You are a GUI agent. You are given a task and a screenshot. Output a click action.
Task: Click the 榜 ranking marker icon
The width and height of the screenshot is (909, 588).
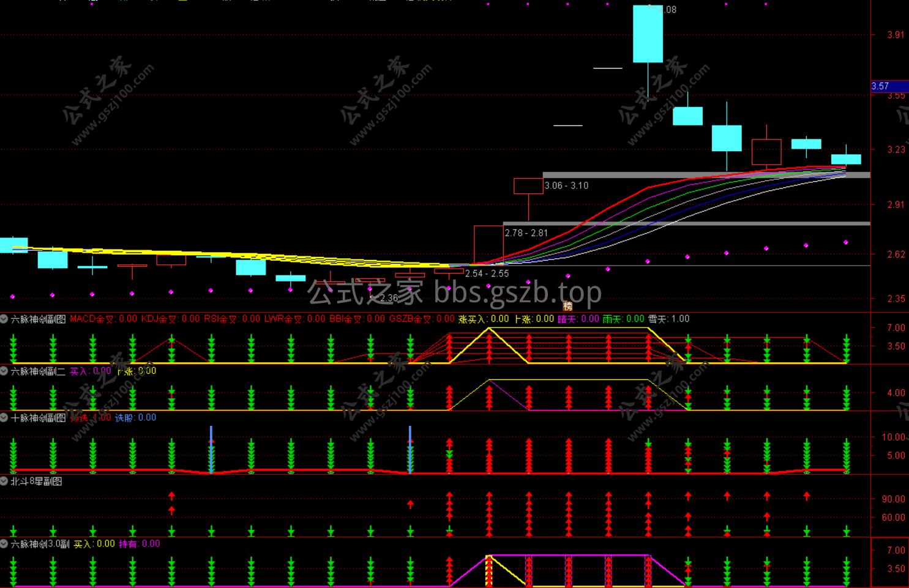pos(567,306)
